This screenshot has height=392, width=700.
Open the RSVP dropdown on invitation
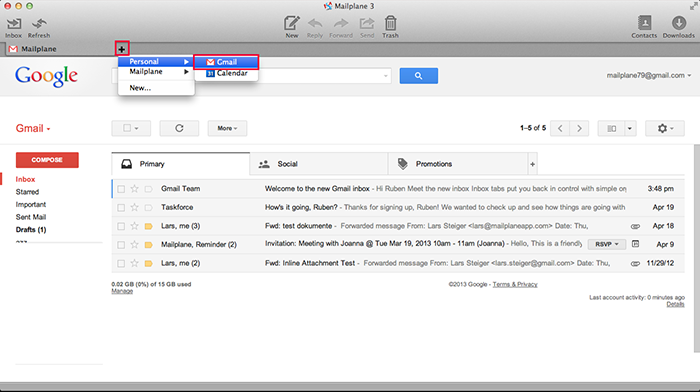pos(607,244)
